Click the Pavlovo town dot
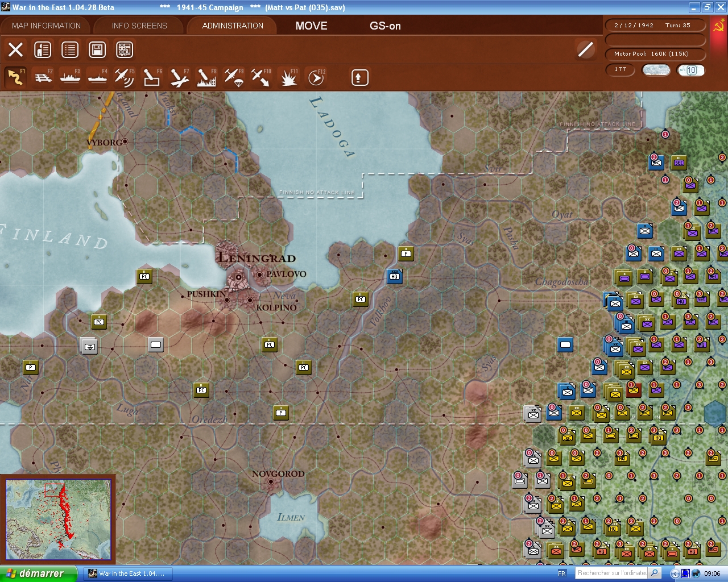 [259, 274]
